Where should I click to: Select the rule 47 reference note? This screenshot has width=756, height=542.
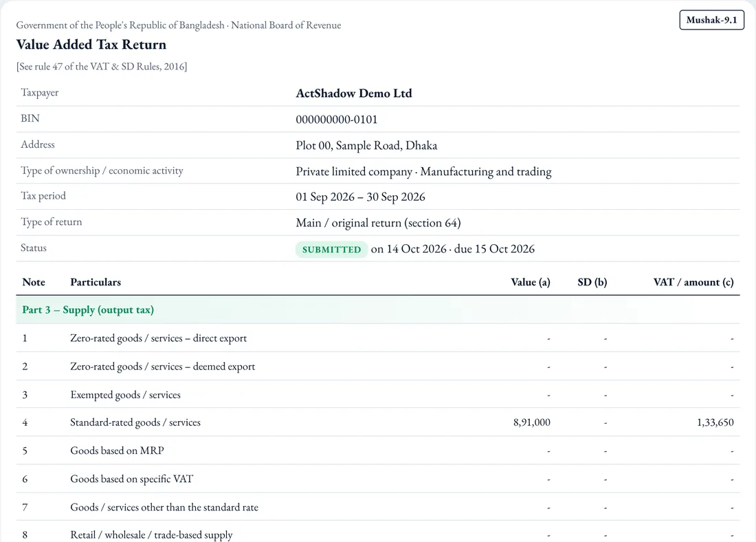click(102, 67)
